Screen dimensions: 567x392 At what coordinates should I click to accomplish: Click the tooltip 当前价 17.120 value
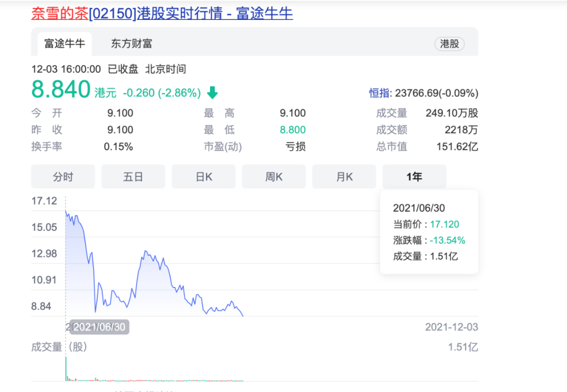[445, 225]
